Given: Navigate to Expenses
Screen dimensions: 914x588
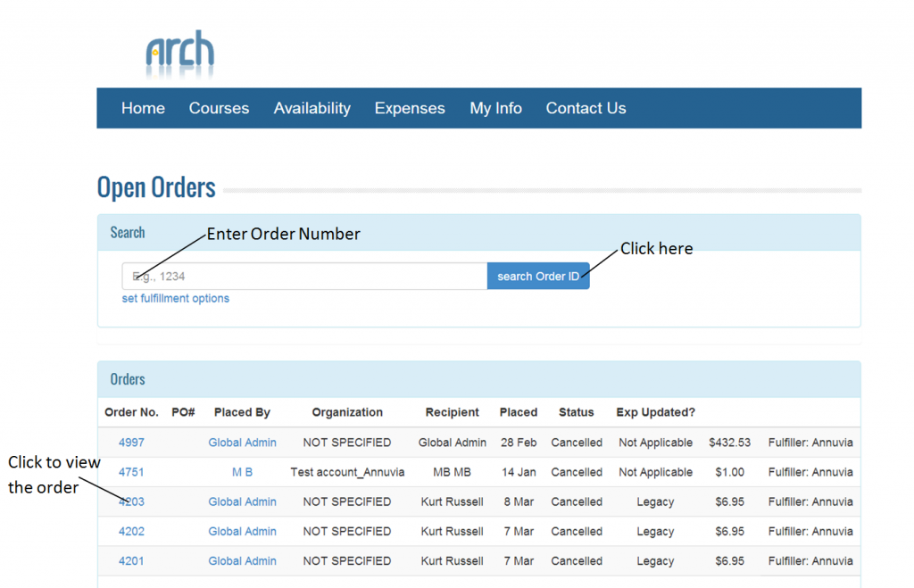Looking at the screenshot, I should [409, 108].
